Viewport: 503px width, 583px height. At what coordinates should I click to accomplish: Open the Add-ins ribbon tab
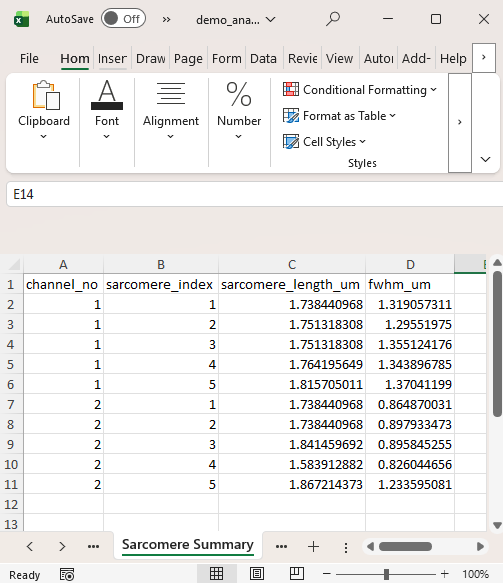[416, 58]
